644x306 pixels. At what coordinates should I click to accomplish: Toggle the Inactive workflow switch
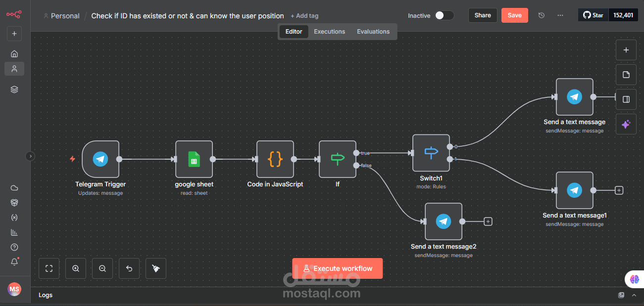444,15
